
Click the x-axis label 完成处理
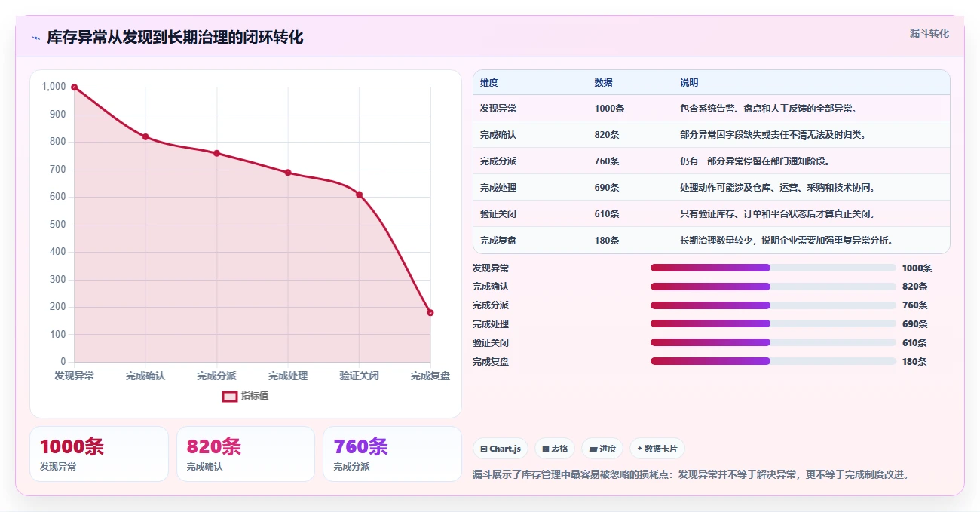tap(288, 376)
